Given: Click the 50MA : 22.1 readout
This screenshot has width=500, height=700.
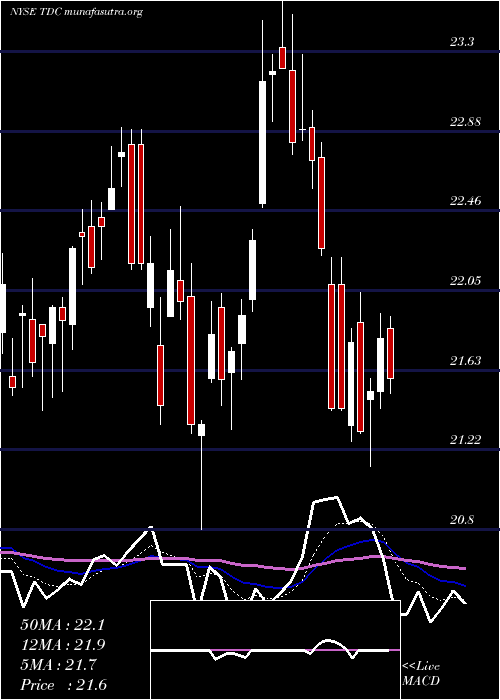Looking at the screenshot, I should [62, 625].
